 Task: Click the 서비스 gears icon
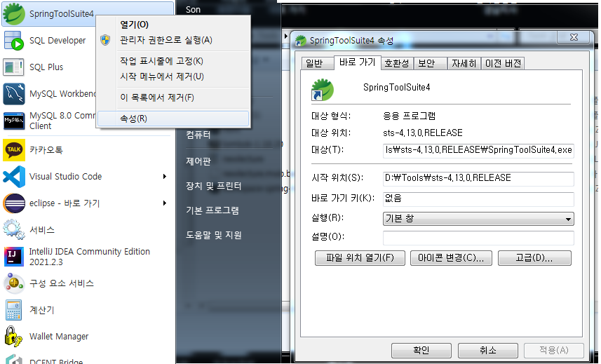[14, 229]
